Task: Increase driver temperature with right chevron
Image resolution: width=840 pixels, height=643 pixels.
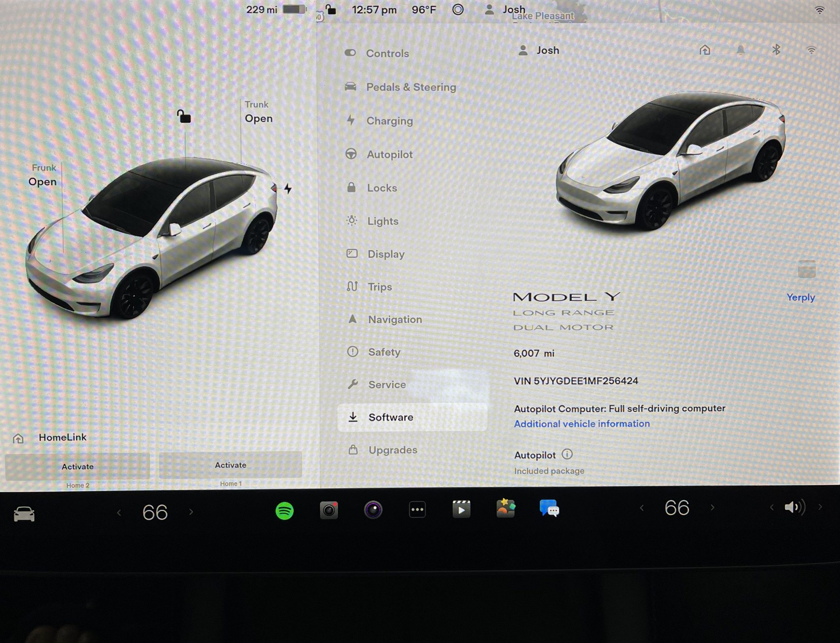Action: click(191, 512)
